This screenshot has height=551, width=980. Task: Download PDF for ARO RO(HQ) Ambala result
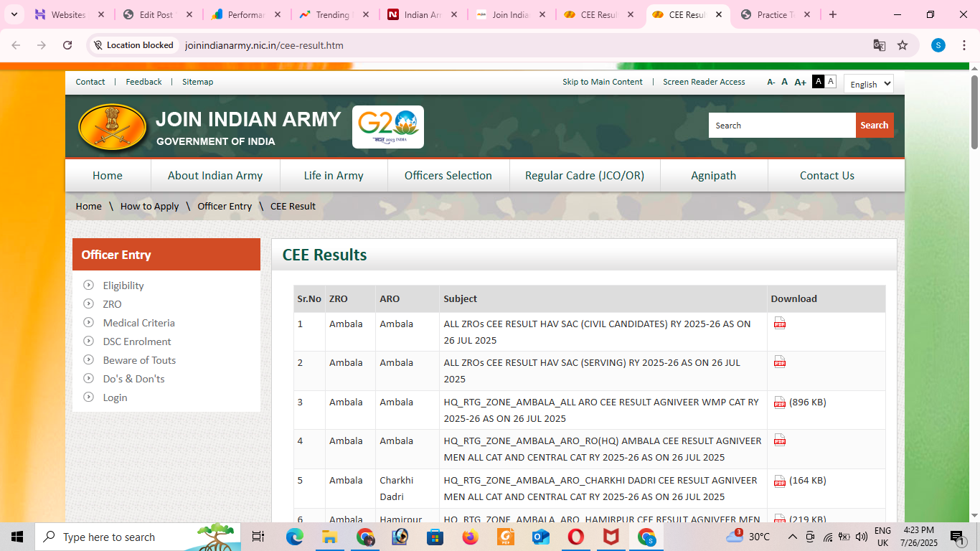pyautogui.click(x=779, y=440)
